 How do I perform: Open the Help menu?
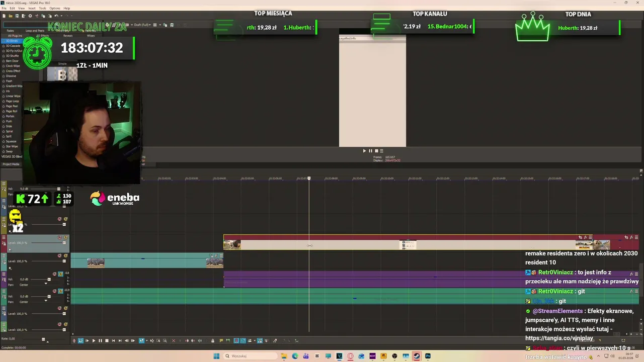coord(66,8)
